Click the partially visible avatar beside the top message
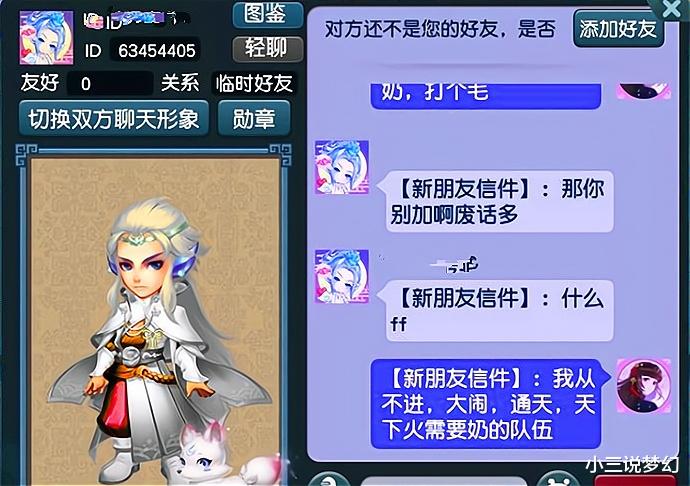This screenshot has width=690, height=486. (644, 91)
